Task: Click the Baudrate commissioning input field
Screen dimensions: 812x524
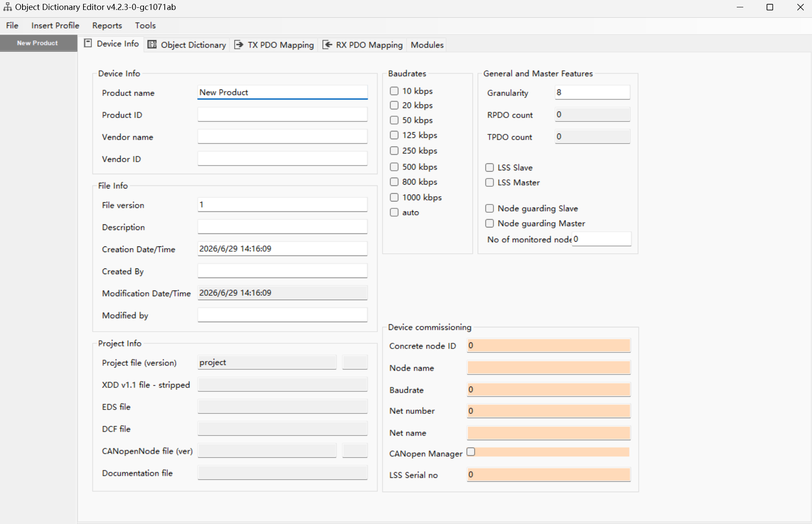Action: point(549,390)
